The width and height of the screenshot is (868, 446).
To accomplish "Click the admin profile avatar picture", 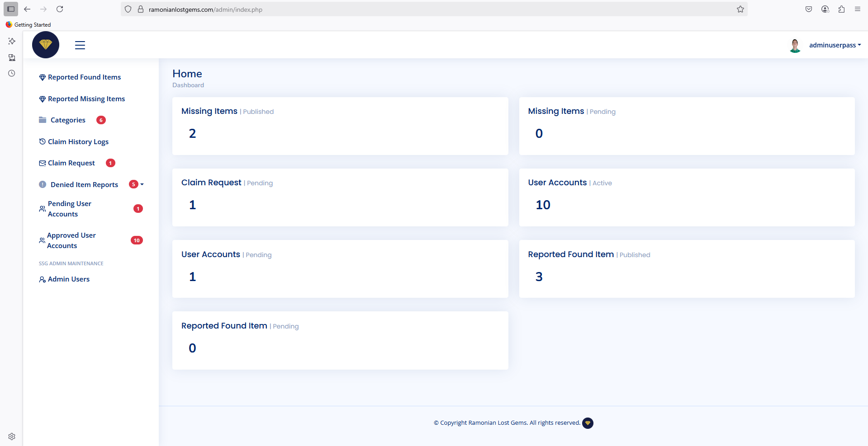I will (x=795, y=45).
